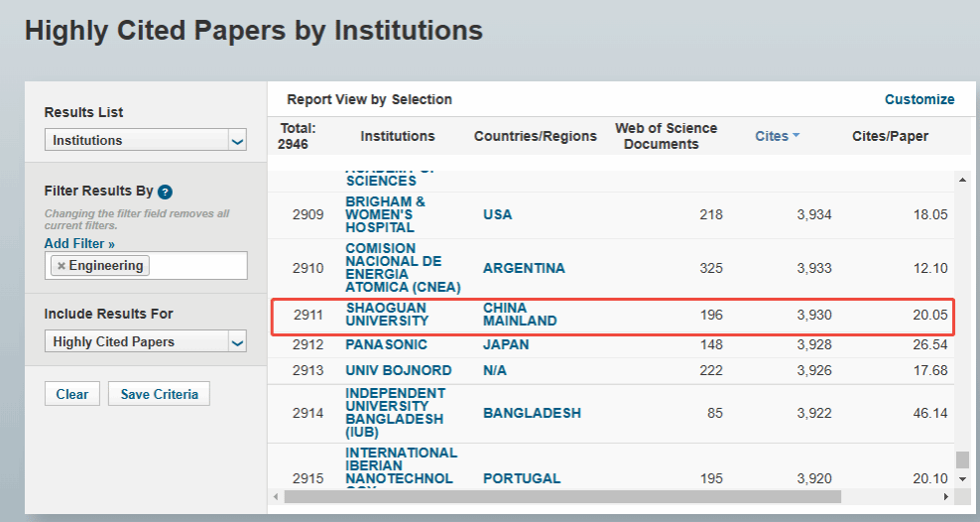Remove the Engineering filter tag
Viewport: 980px width, 522px height.
coord(61,266)
